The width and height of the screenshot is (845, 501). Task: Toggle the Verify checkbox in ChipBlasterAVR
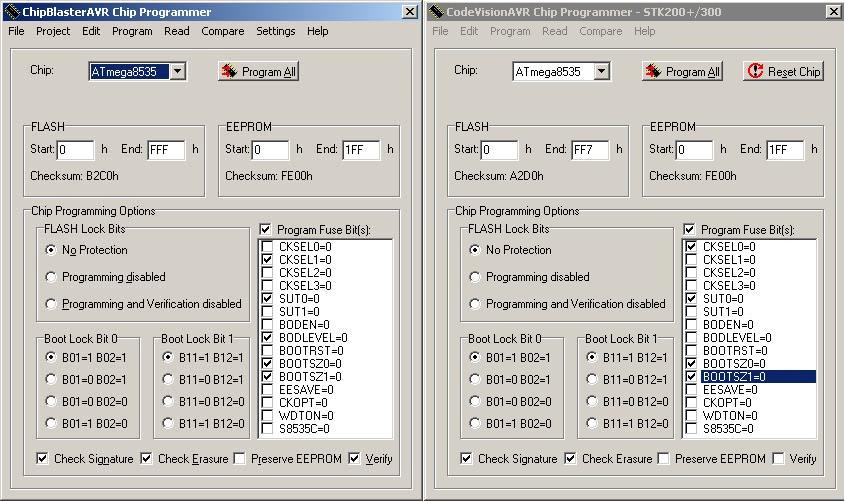point(355,459)
